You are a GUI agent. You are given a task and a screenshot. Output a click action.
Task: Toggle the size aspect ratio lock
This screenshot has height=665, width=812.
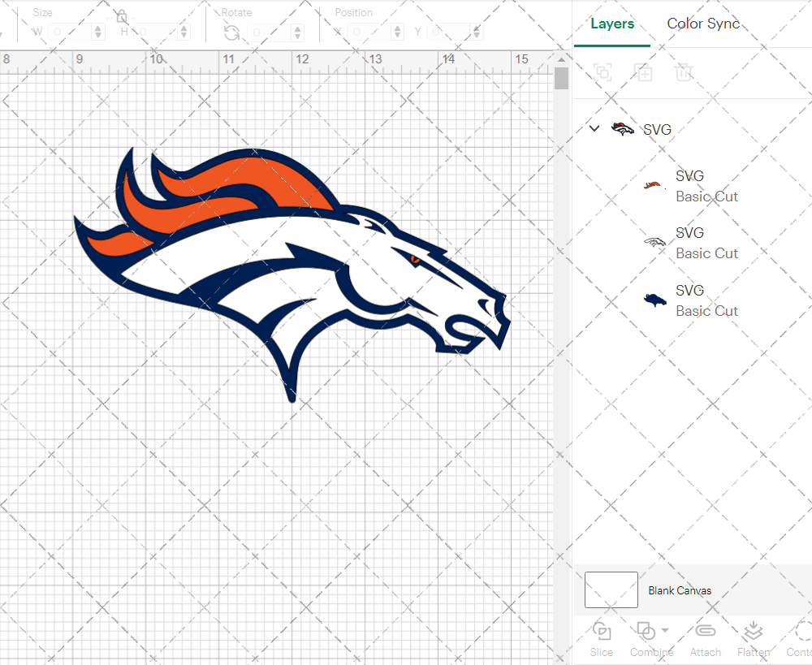tap(122, 16)
